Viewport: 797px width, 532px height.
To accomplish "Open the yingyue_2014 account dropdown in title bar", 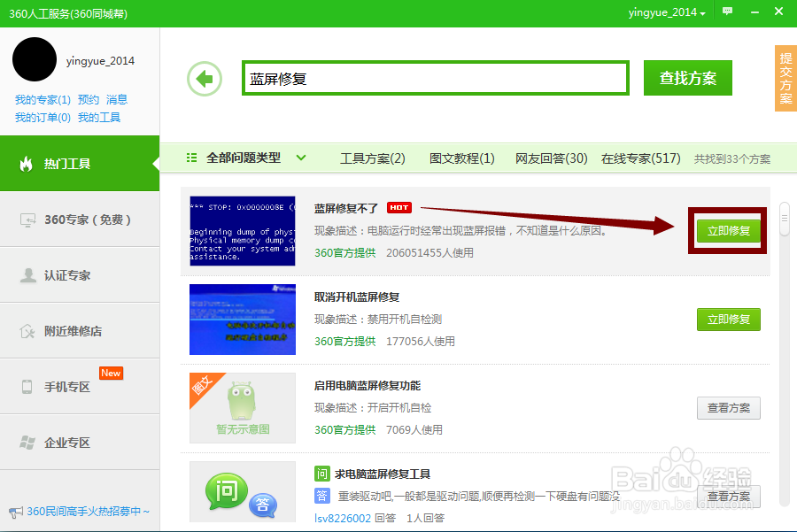I will [667, 12].
